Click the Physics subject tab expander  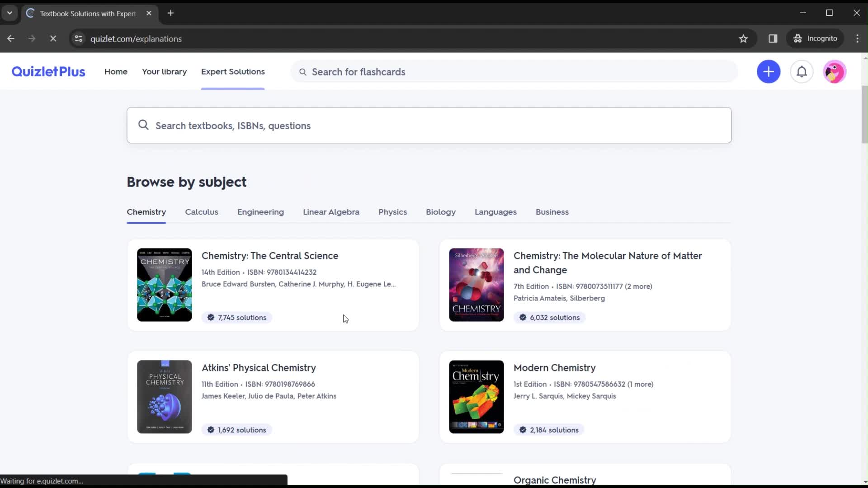pyautogui.click(x=393, y=211)
